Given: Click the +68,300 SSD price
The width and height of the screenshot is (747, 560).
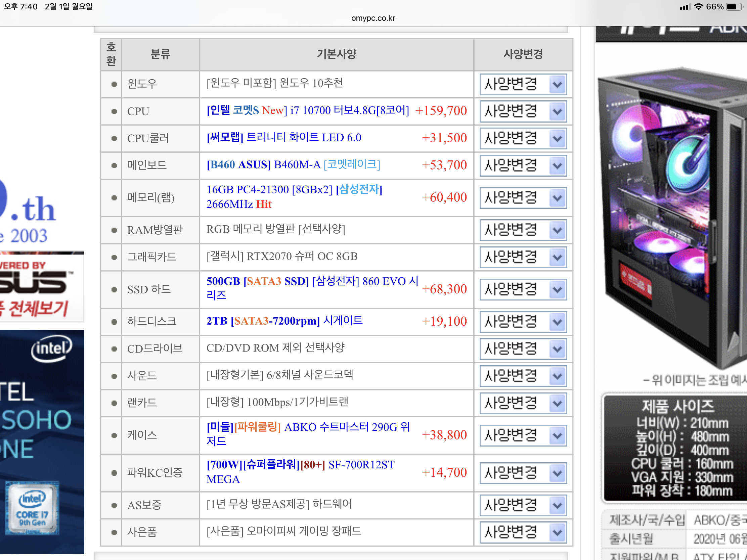Looking at the screenshot, I should (x=444, y=289).
